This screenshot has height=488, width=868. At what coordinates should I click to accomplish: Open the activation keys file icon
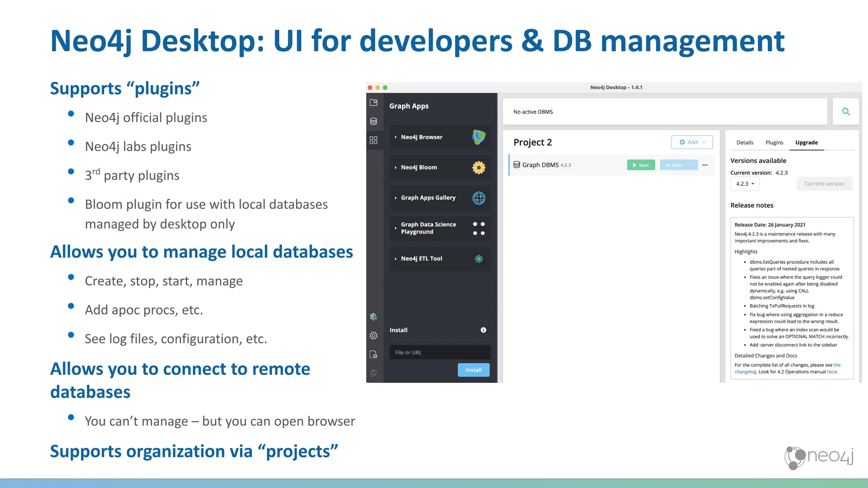tap(373, 355)
